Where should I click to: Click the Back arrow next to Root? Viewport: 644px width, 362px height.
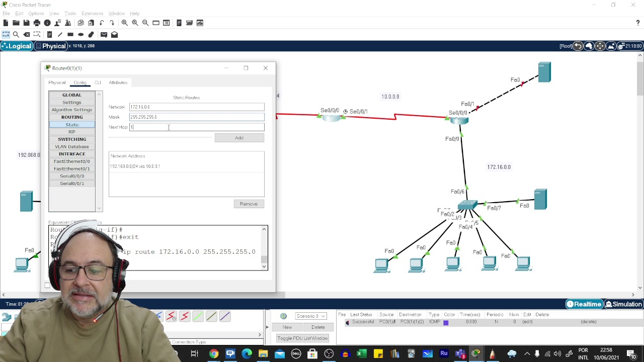578,46
